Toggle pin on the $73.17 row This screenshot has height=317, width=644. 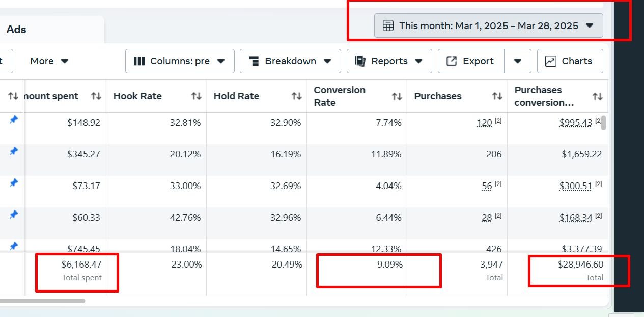[14, 183]
